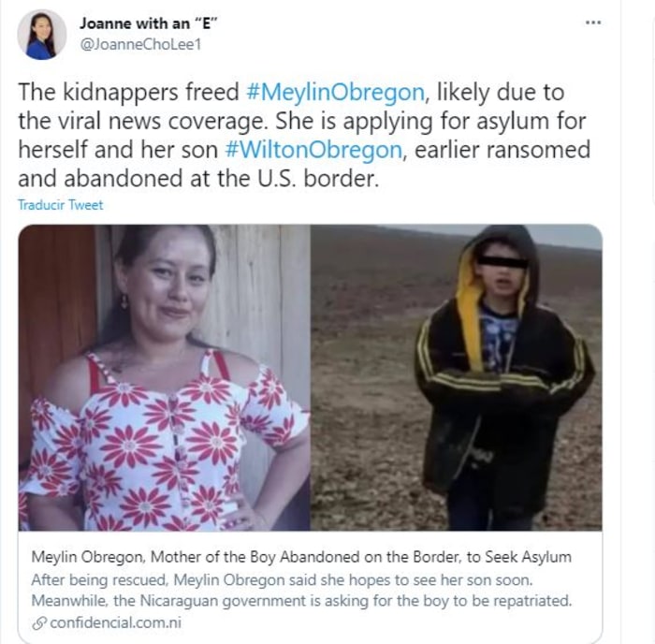Image resolution: width=655 pixels, height=644 pixels.
Task: View the photo of the woman in the floral blouse
Action: (x=164, y=378)
